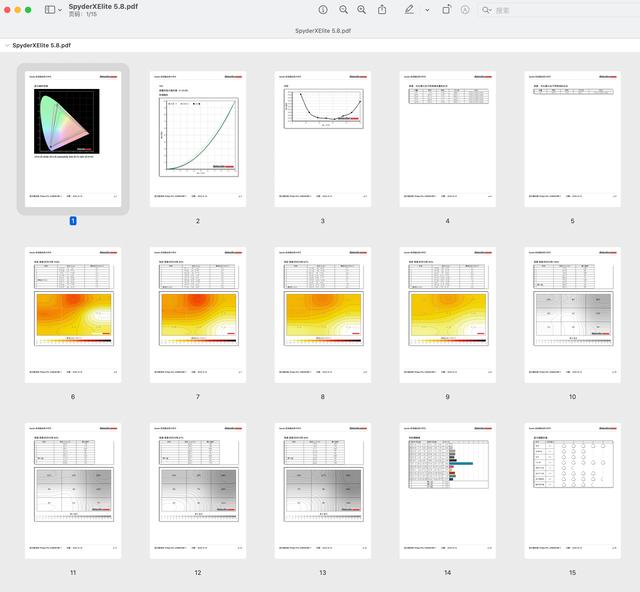Screen dimensions: 640x592
Task: Click the magnifier icon in the search box
Action: pyautogui.click(x=486, y=10)
